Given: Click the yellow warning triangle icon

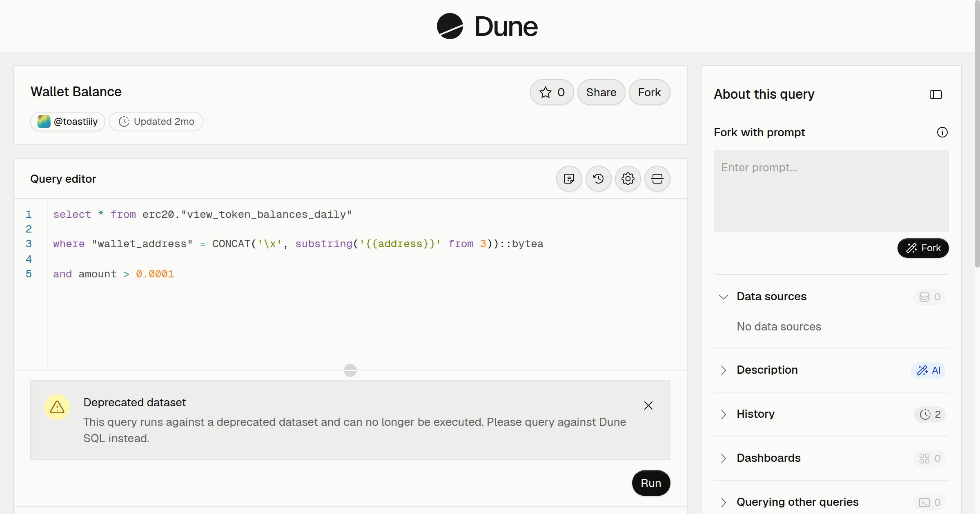Looking at the screenshot, I should 57,407.
